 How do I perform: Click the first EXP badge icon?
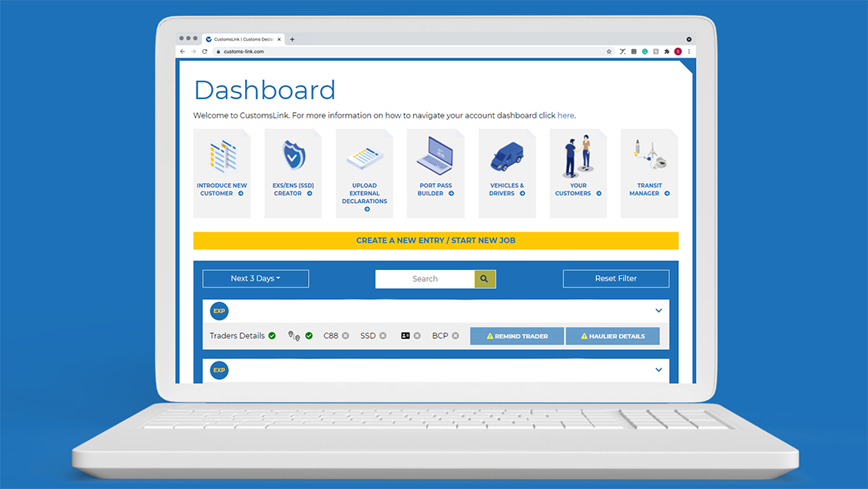click(x=219, y=311)
